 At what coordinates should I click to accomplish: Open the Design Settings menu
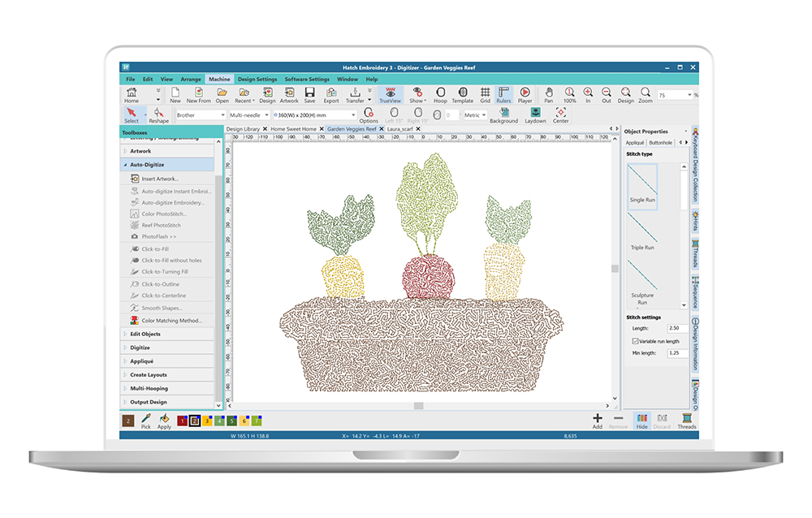257,80
